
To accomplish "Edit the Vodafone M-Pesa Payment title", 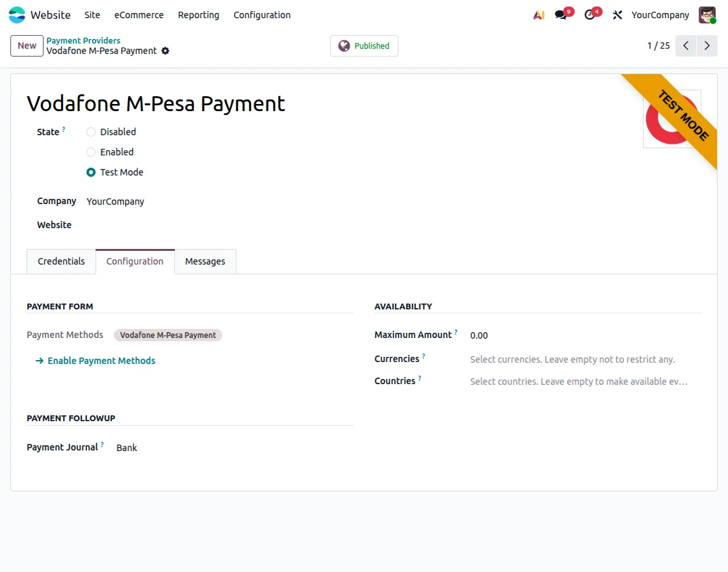I will pos(156,103).
